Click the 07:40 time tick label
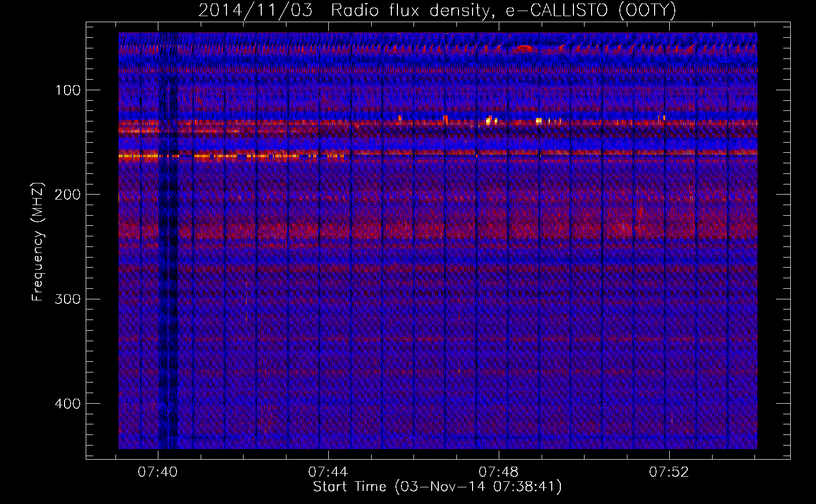 coord(158,472)
